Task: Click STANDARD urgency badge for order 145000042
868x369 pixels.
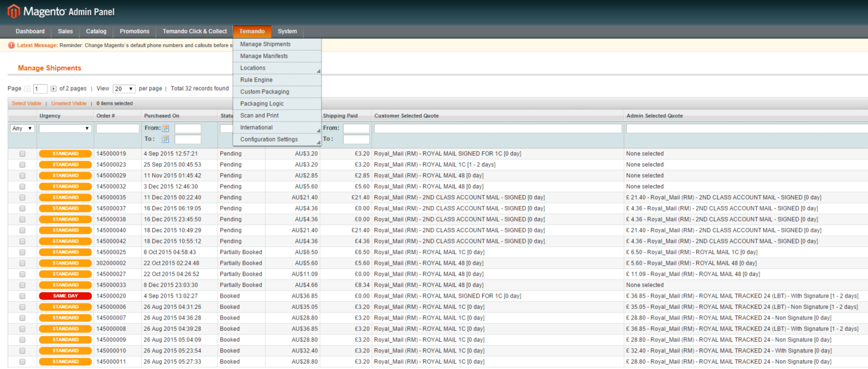Action: [65, 241]
